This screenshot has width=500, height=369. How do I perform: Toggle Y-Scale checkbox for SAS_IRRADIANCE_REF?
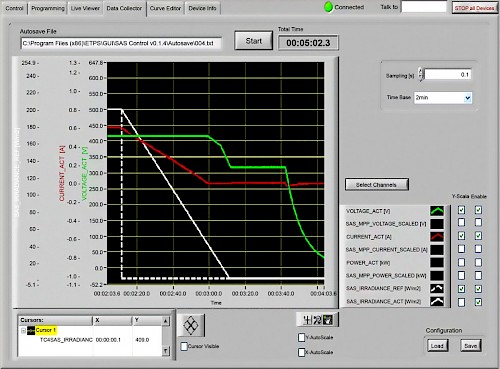click(x=461, y=289)
